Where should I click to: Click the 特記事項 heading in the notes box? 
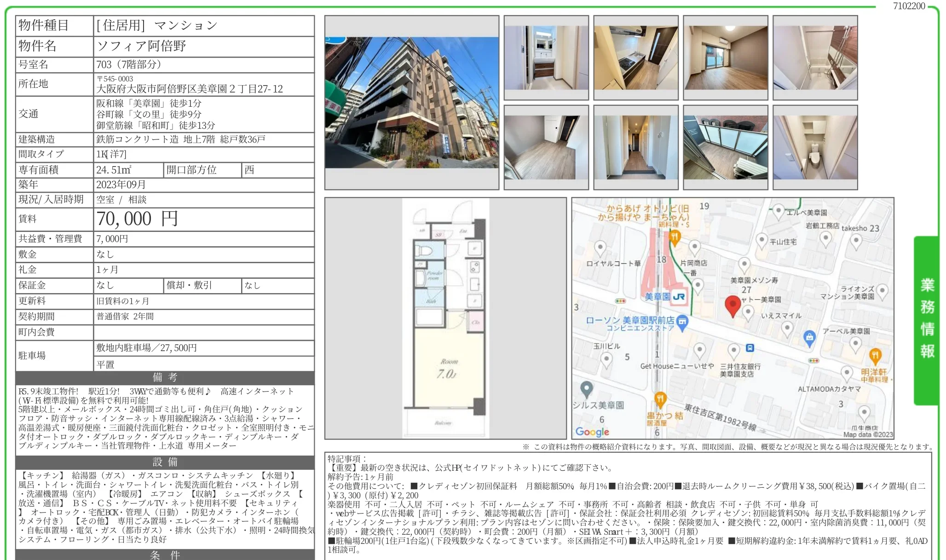pyautogui.click(x=347, y=459)
